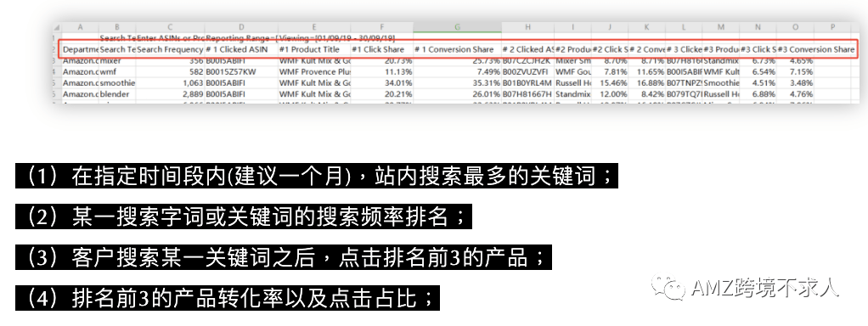Image resolution: width=868 pixels, height=326 pixels.
Task: Click the click share value 20.21%
Action: point(382,93)
